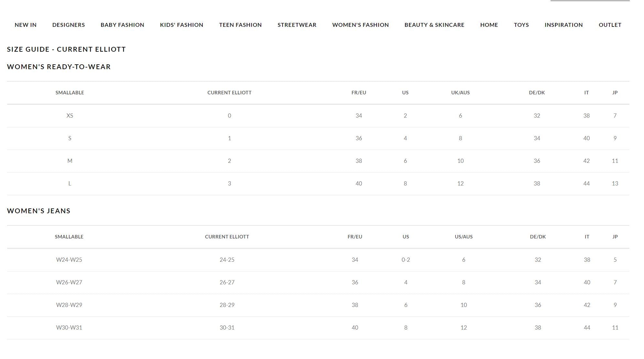Image resolution: width=644 pixels, height=359 pixels.
Task: Go to the Outlet section
Action: coord(610,25)
